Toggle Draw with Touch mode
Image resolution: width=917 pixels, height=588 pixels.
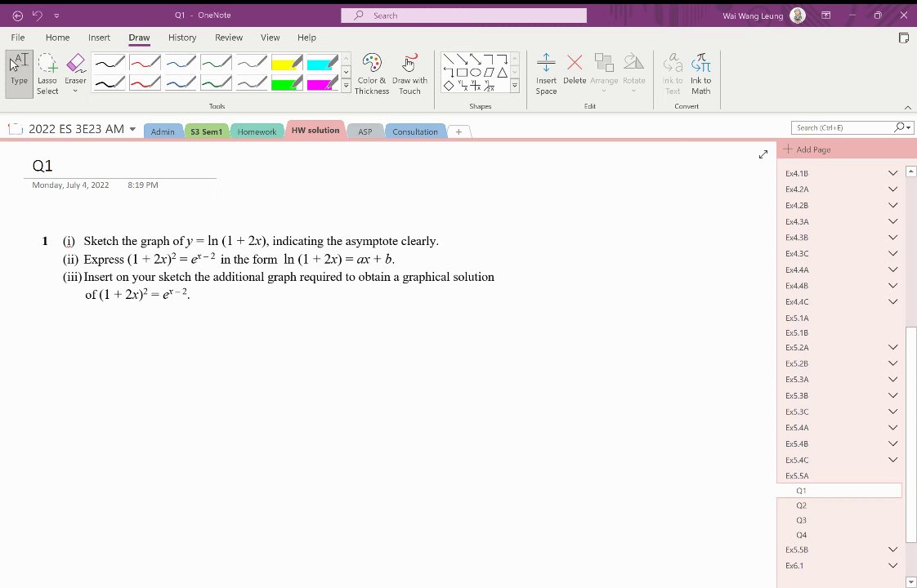pos(409,74)
